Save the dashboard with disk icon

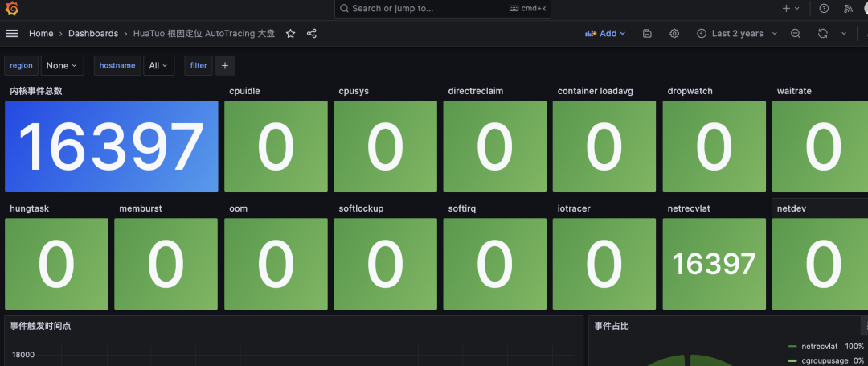pos(647,34)
